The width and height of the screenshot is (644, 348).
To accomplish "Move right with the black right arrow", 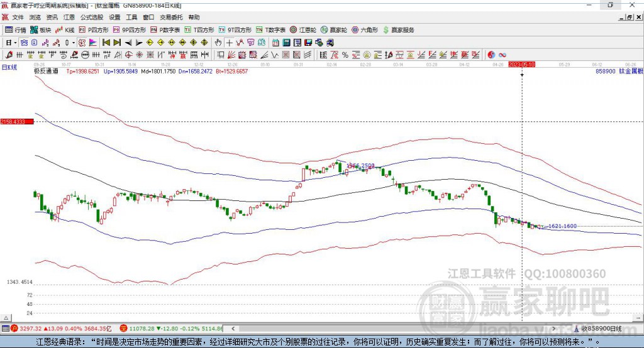I will pos(139,43).
